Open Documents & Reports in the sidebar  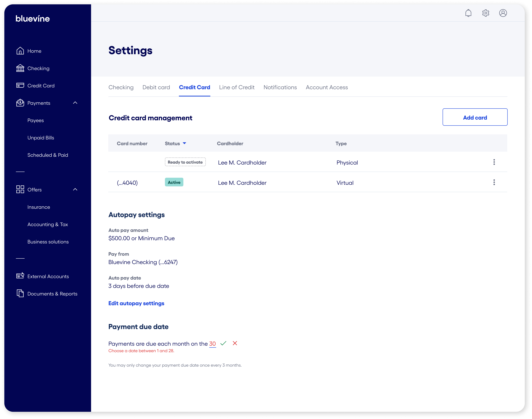(52, 294)
